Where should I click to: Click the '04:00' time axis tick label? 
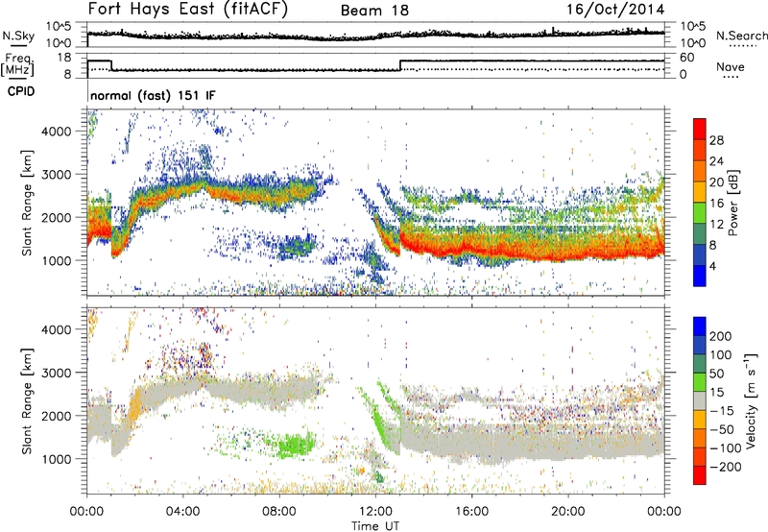click(182, 511)
